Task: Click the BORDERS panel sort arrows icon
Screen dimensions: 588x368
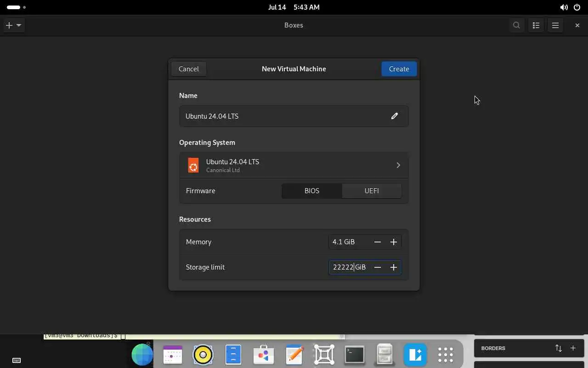Action: (559, 348)
